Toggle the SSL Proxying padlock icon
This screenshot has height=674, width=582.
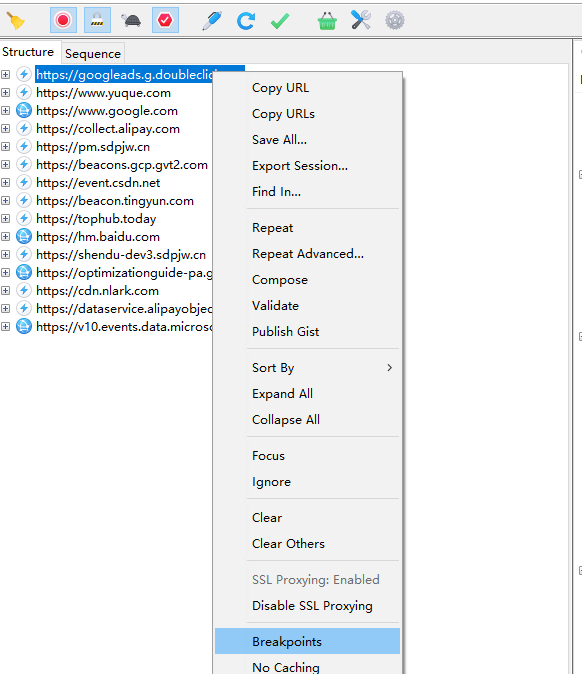[97, 20]
